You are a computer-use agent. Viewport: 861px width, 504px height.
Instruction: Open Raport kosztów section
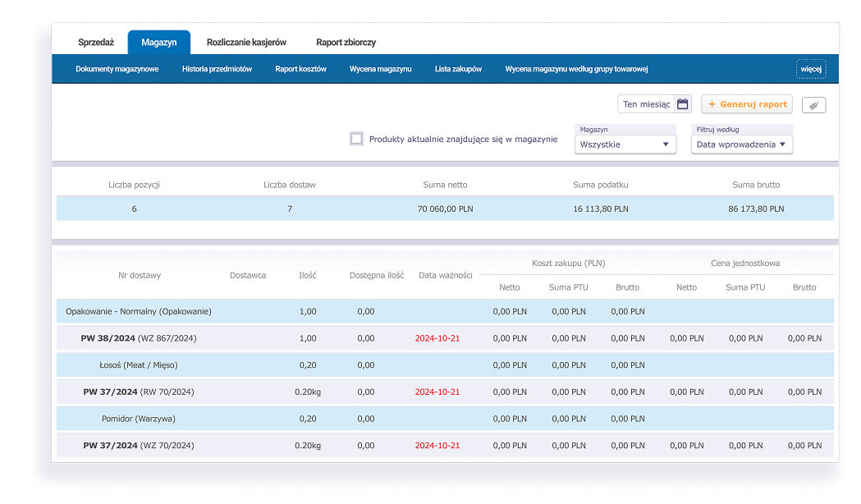coord(301,69)
